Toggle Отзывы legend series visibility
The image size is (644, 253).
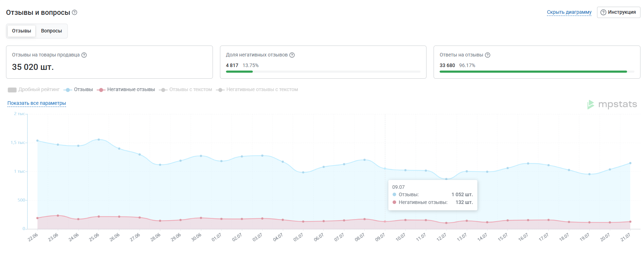pyautogui.click(x=78, y=90)
